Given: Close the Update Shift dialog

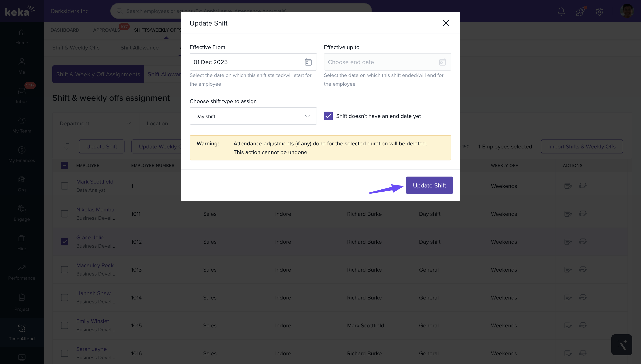Looking at the screenshot, I should (x=446, y=23).
